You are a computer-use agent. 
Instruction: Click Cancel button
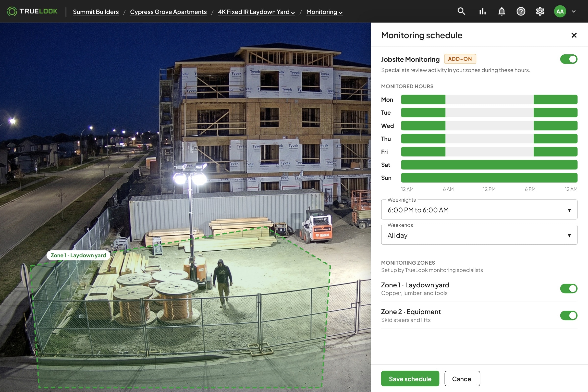(462, 379)
